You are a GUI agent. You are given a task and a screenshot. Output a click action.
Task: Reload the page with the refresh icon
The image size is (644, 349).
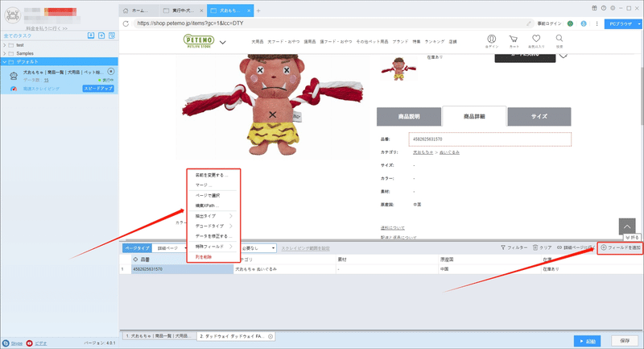(x=126, y=23)
